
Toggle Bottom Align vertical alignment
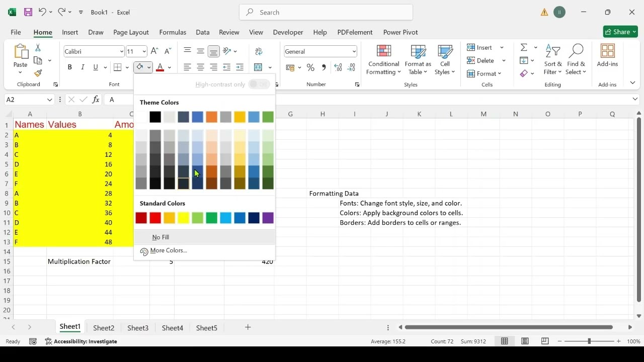(213, 51)
